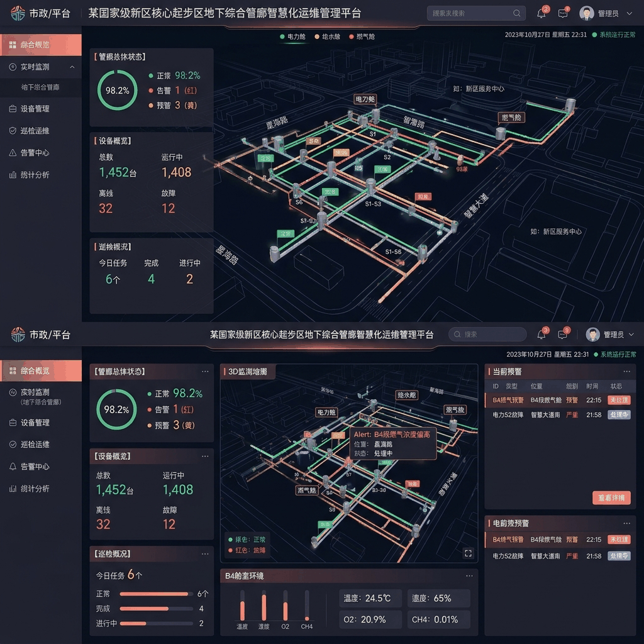Click the 查看详情 button in alerts panel
The width and height of the screenshot is (644, 644).
coord(611,498)
